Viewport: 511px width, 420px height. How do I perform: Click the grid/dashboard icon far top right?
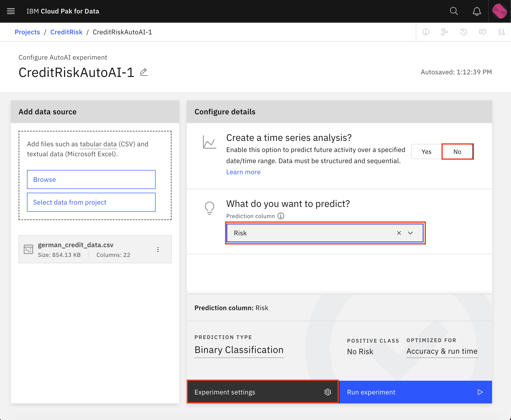502,32
